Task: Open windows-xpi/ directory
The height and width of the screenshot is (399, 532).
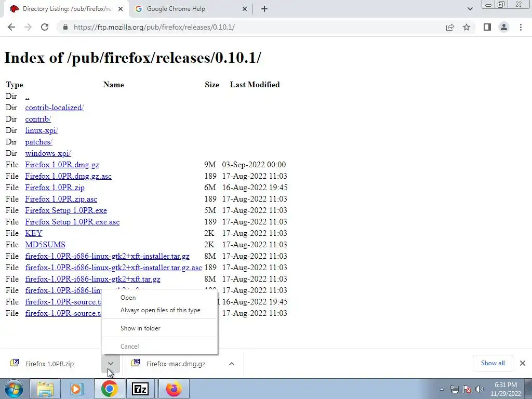Action: pos(48,153)
